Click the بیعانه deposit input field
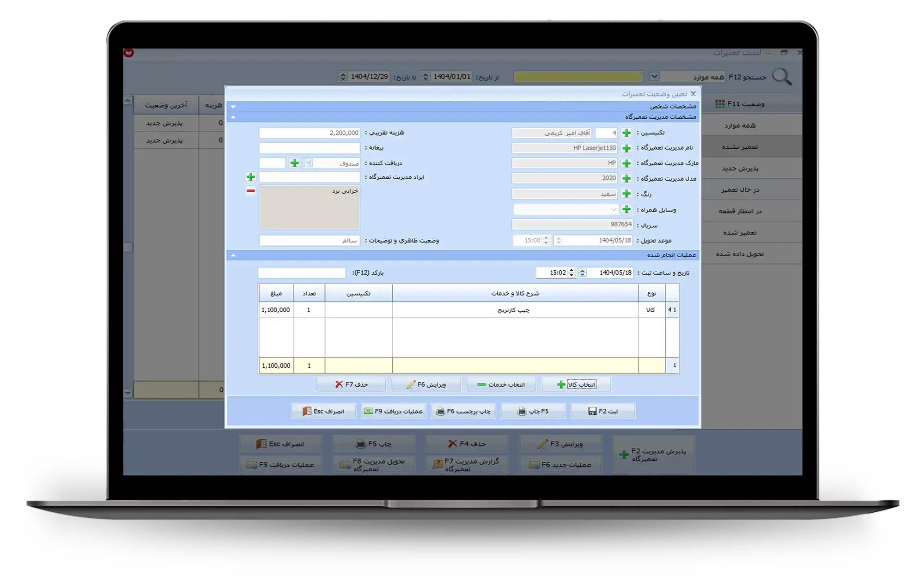Viewport: 924px width, 576px height. (309, 148)
